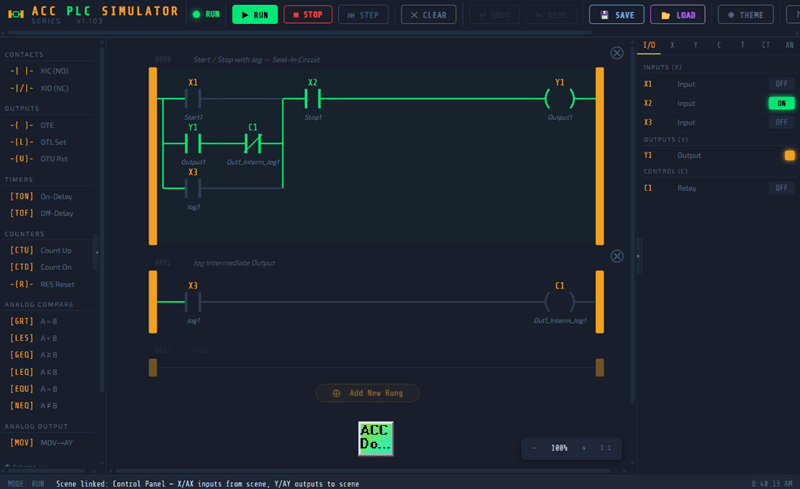Reset zoom with the 1:1 button
The height and width of the screenshot is (489, 800).
click(x=605, y=448)
